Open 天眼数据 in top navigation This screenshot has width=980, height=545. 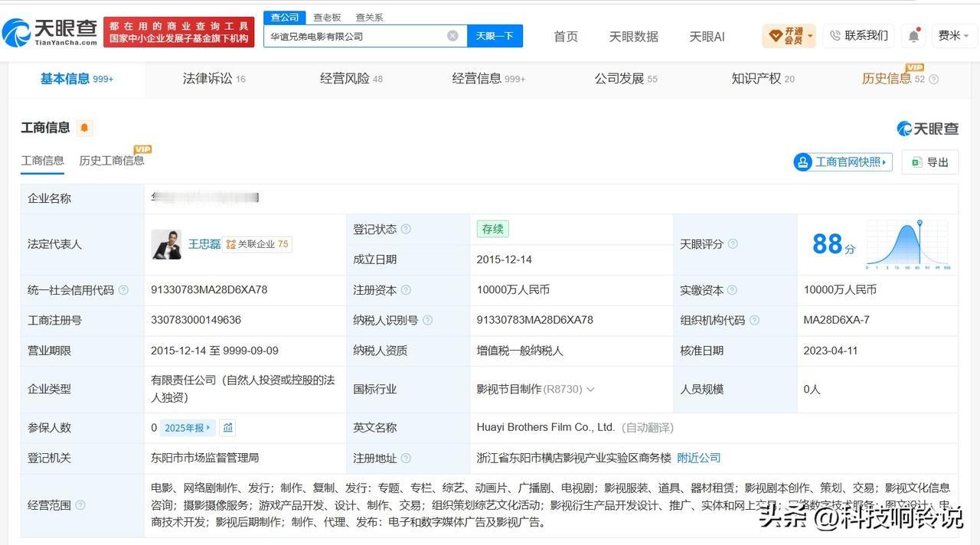pos(633,36)
